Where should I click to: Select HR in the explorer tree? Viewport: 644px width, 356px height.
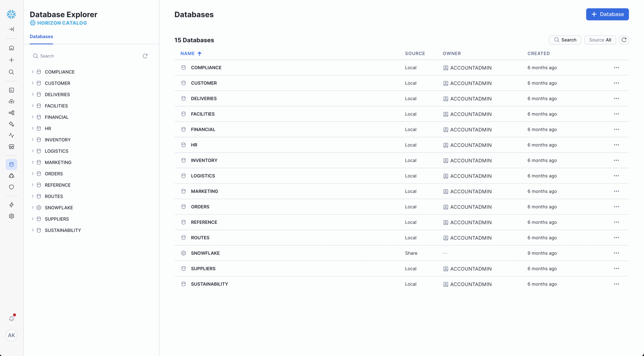(48, 128)
